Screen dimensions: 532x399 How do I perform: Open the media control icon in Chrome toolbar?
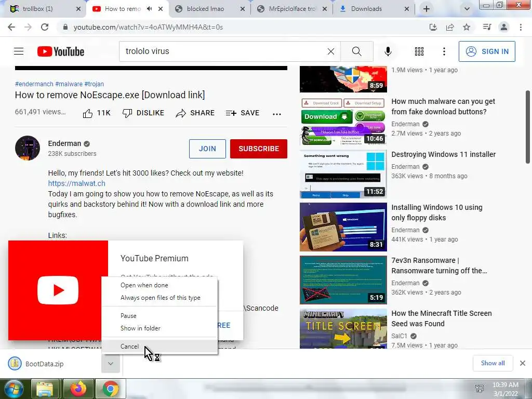(487, 27)
